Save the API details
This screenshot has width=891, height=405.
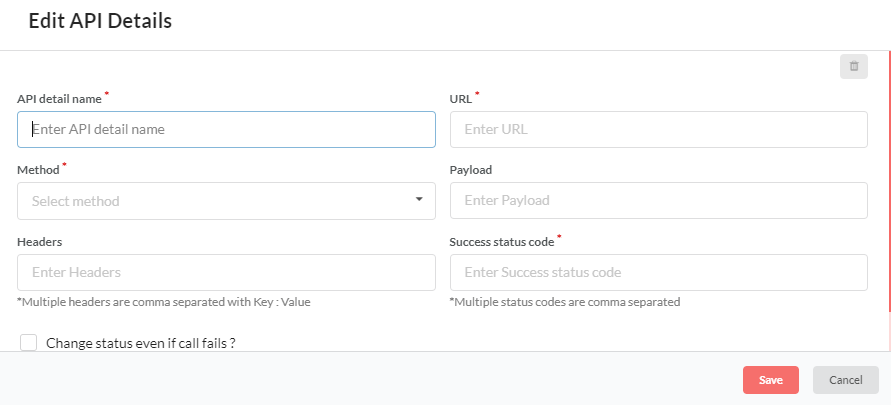click(771, 380)
